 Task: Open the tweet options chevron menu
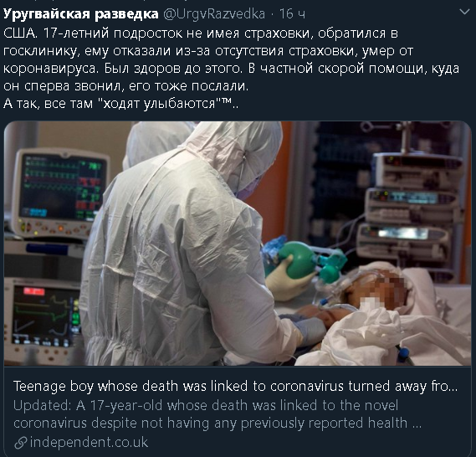[x=464, y=13]
